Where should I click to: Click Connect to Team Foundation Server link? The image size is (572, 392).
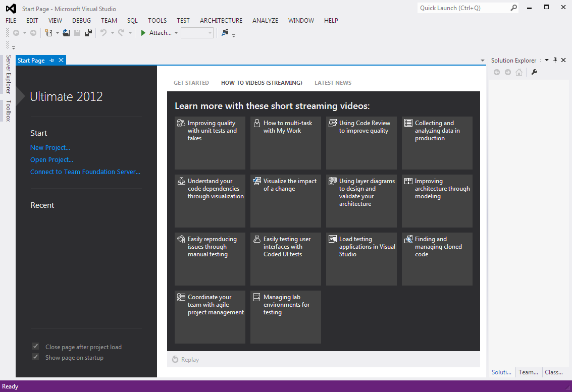(85, 172)
